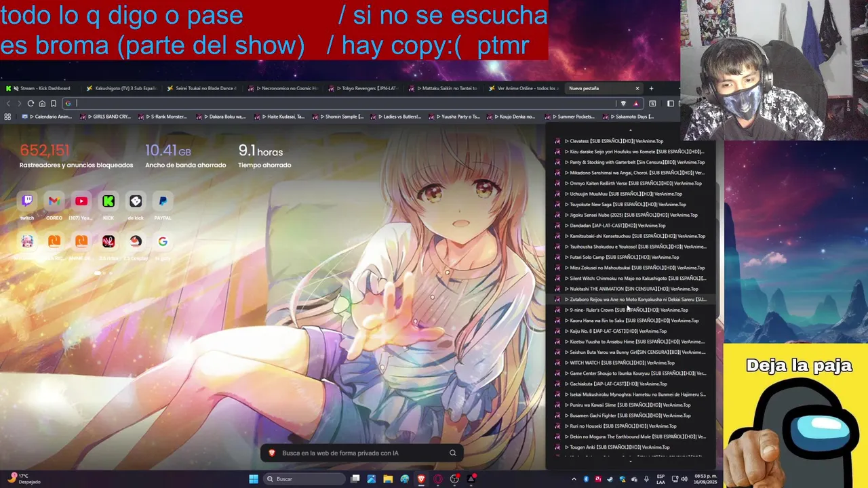
Task: Select Ruri no Houseki bookmark entry
Action: 631,426
